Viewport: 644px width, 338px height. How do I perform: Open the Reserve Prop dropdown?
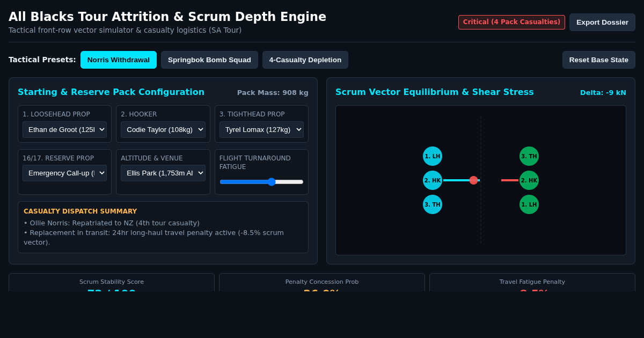[x=64, y=173]
